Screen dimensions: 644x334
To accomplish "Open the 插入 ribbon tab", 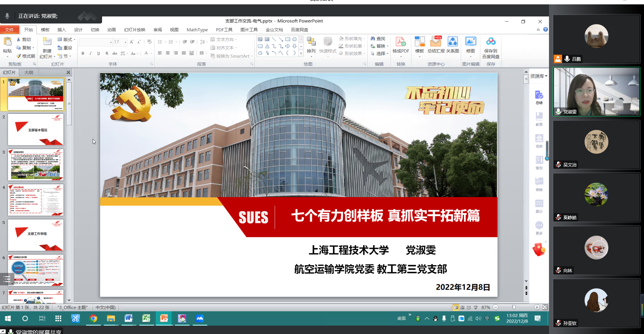I will pyautogui.click(x=61, y=30).
